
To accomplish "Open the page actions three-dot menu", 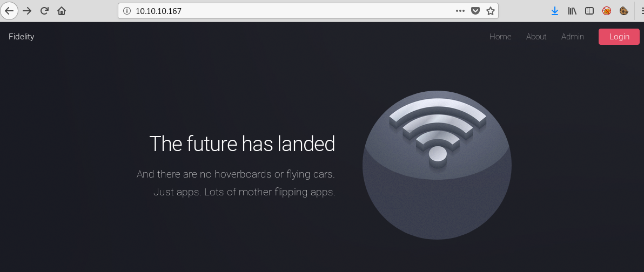I will pos(460,11).
